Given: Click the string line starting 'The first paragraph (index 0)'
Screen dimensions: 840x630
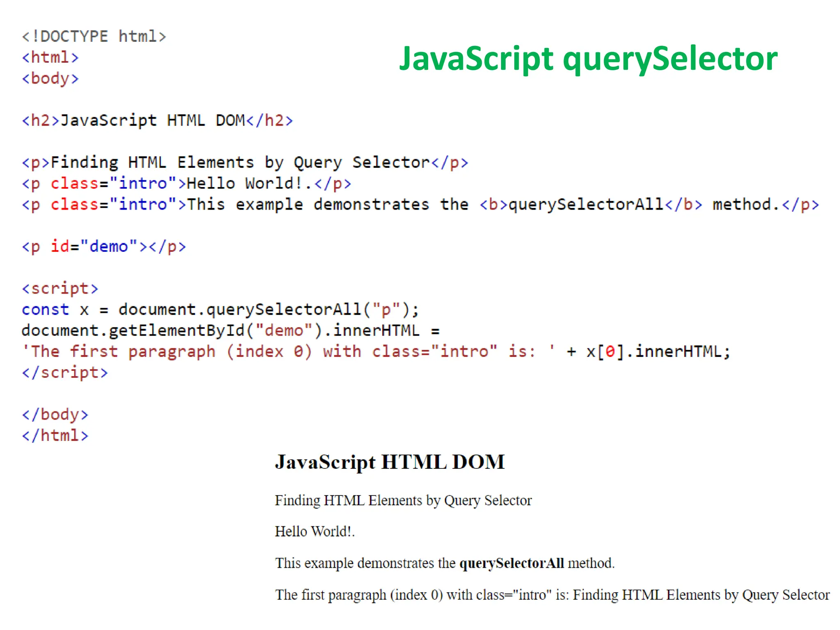Looking at the screenshot, I should (376, 352).
